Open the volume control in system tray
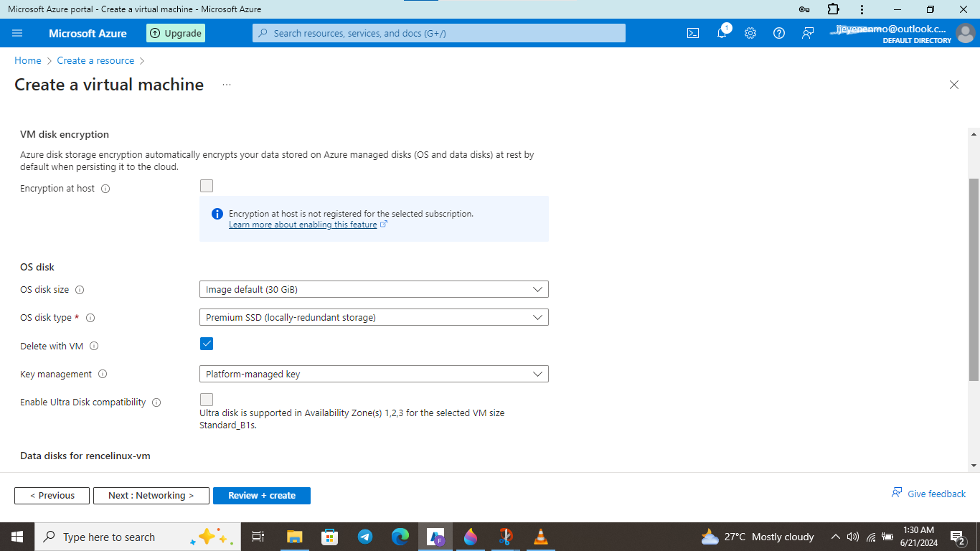 (853, 537)
